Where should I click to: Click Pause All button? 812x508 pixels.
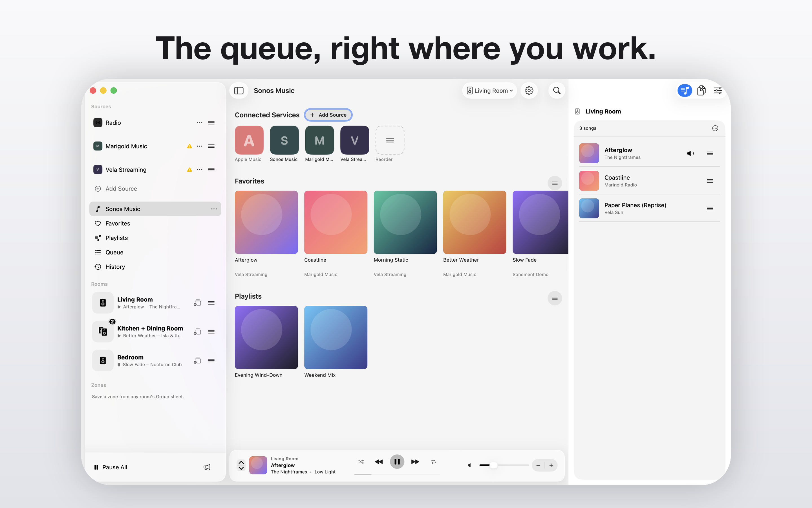(111, 467)
